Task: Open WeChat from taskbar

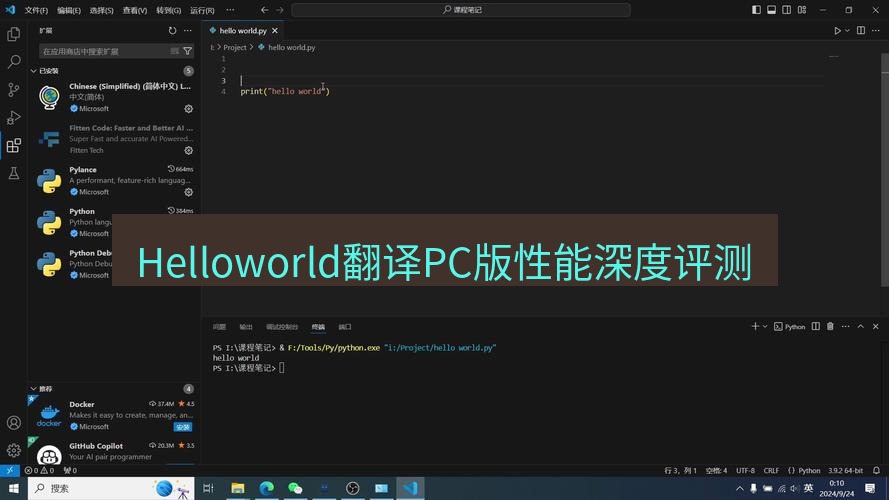Action: point(295,488)
